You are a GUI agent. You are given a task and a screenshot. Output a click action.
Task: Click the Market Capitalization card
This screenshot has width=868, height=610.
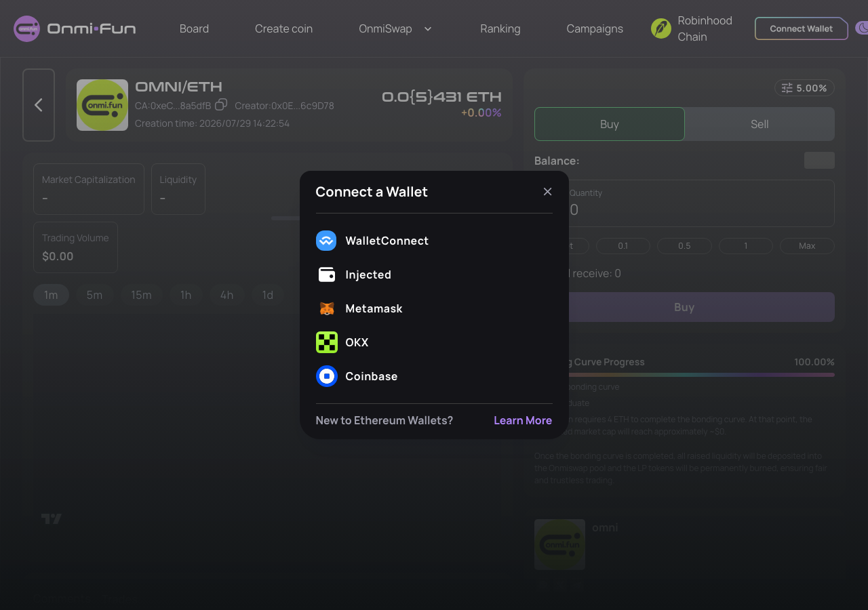[89, 189]
